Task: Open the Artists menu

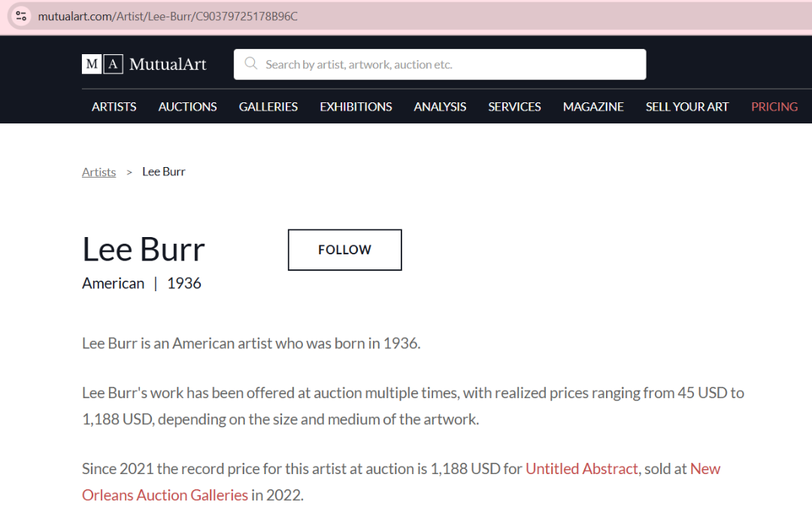Action: pyautogui.click(x=114, y=107)
